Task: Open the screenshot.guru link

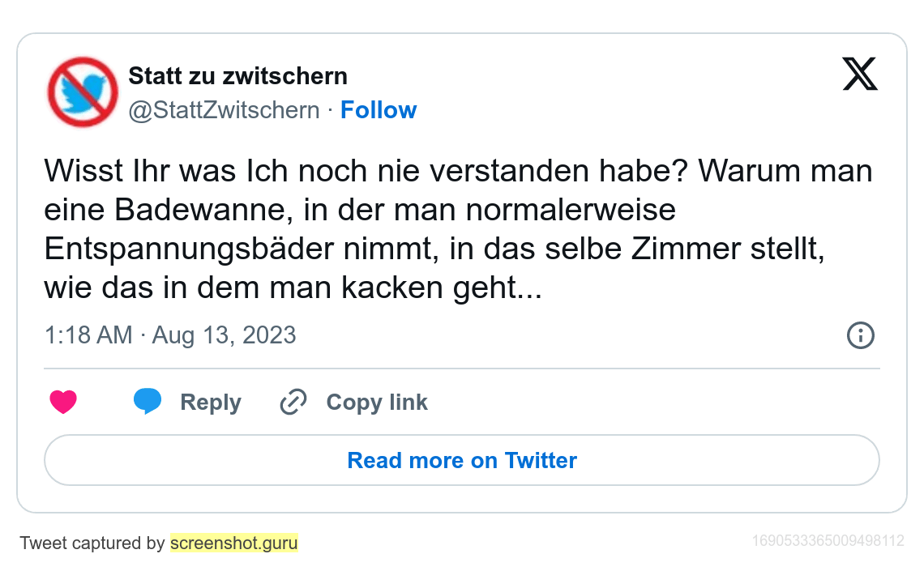Action: click(234, 543)
